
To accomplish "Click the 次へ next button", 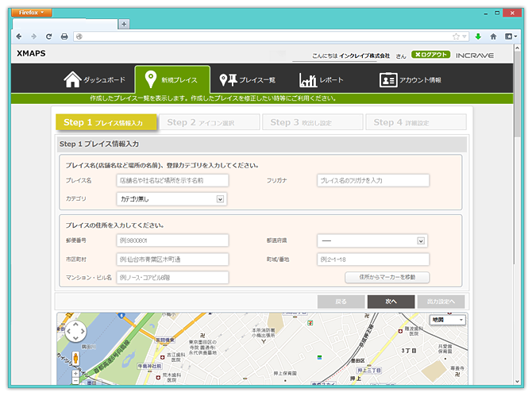I will (391, 302).
